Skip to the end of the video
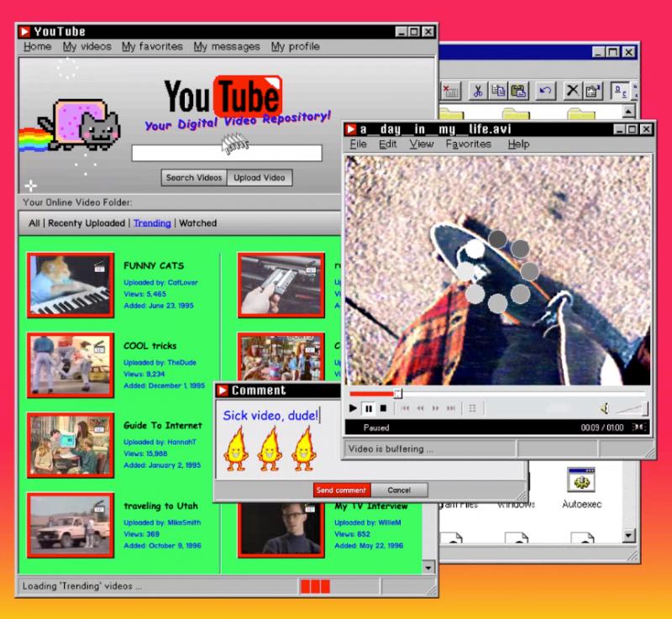 451,408
